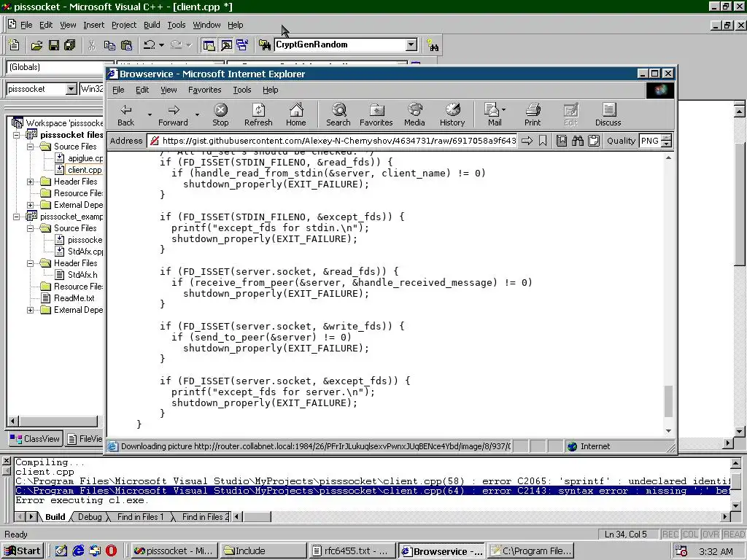Click the Media toolbar button
This screenshot has width=747, height=560.
(x=414, y=115)
